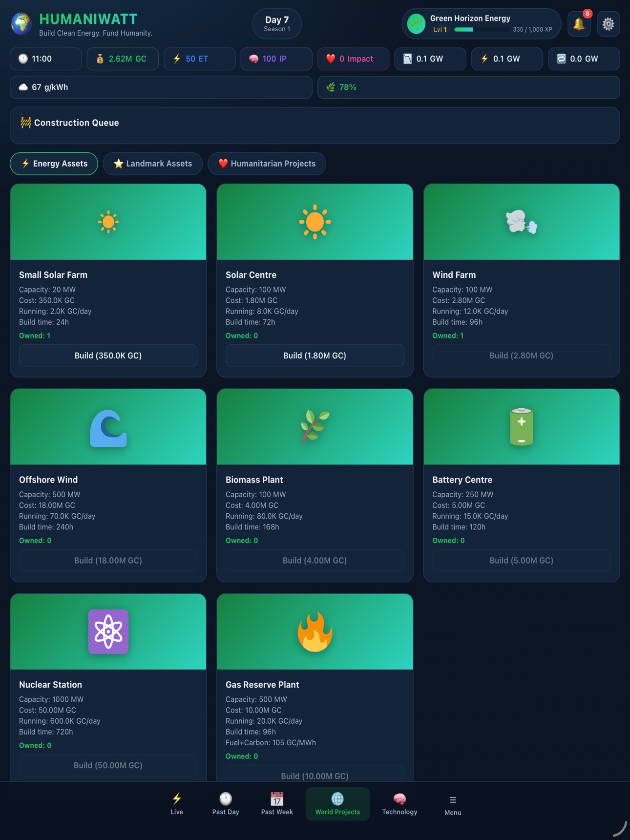Viewport: 630px width, 840px height.
Task: Click Build (5.00M GC) for Battery Centre
Action: [x=522, y=561]
